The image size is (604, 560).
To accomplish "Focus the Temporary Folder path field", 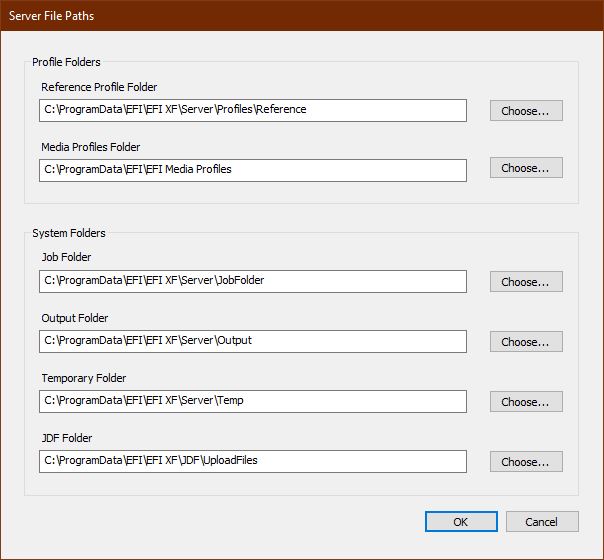I will pos(253,401).
